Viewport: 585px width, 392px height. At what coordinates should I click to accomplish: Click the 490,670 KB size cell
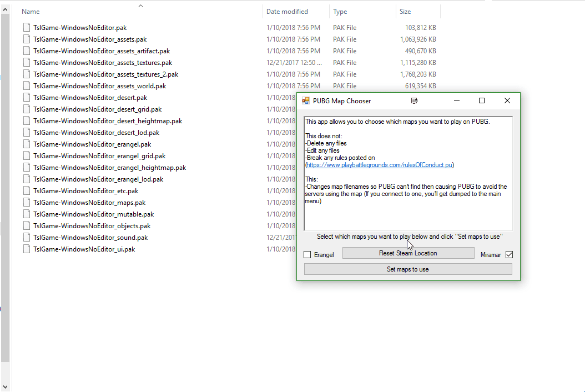pyautogui.click(x=421, y=51)
